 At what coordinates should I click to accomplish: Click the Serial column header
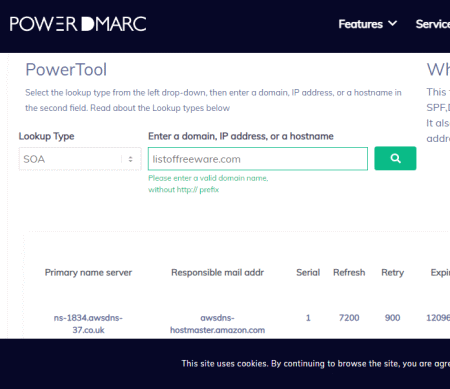(308, 273)
